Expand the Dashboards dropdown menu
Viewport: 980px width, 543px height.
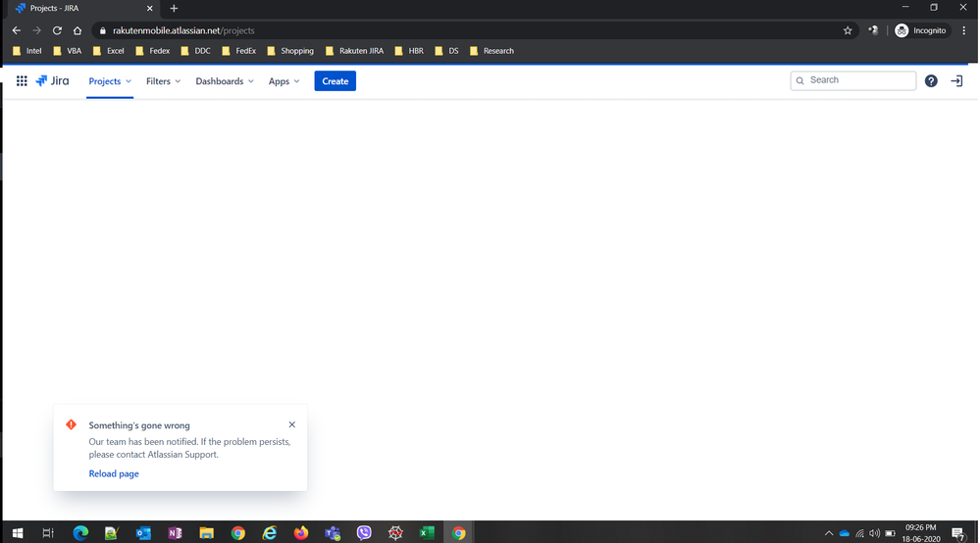(x=225, y=81)
